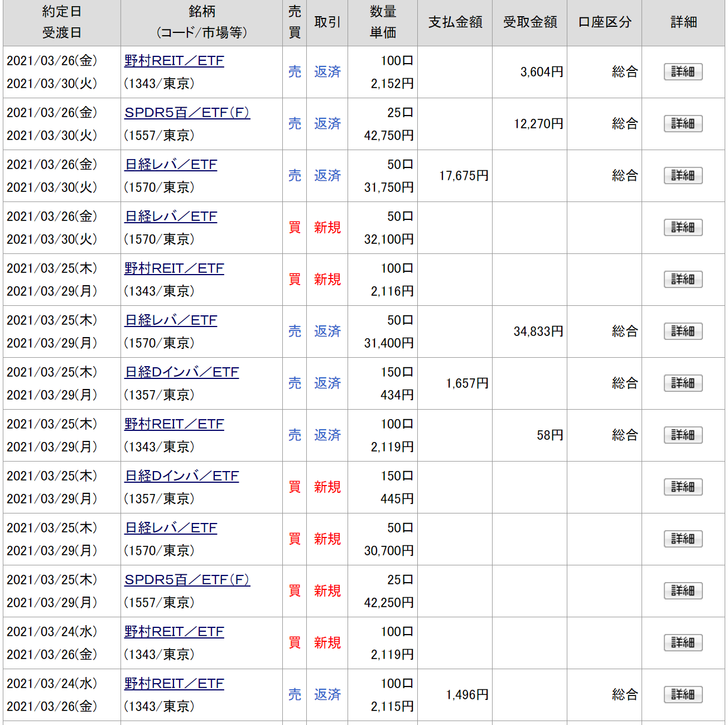Select the 口座区分 column header
Screen dimensions: 728x725
605,22
